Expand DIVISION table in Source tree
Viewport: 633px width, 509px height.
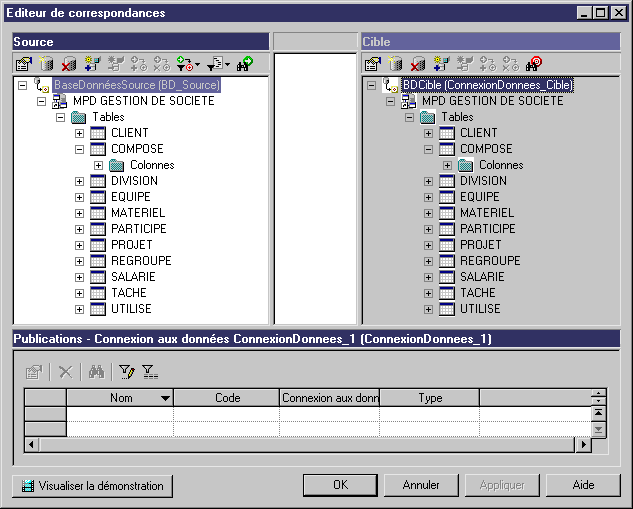[x=80, y=181]
